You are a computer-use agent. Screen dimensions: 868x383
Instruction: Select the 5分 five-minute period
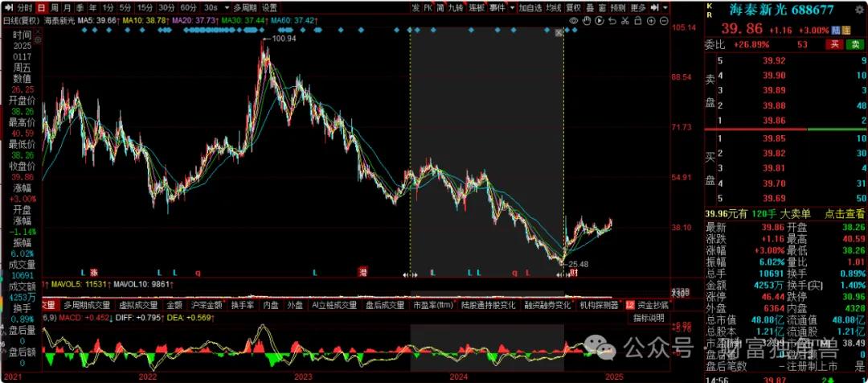point(125,8)
